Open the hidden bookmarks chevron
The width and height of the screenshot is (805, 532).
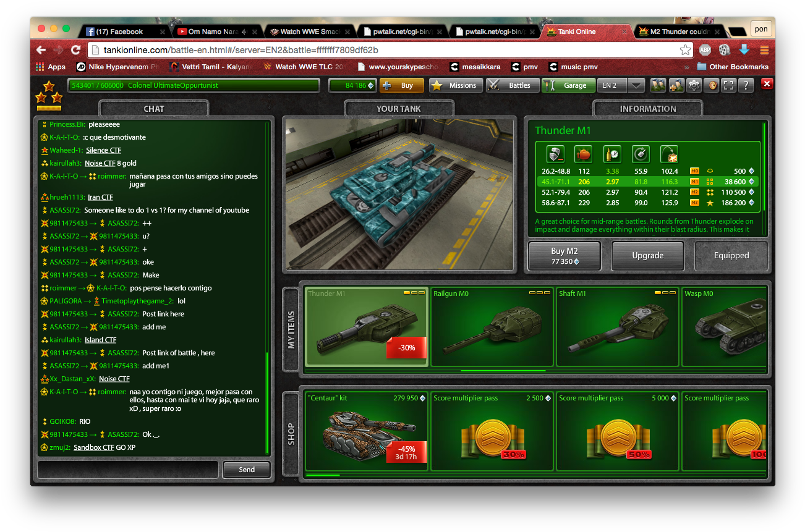coord(686,67)
